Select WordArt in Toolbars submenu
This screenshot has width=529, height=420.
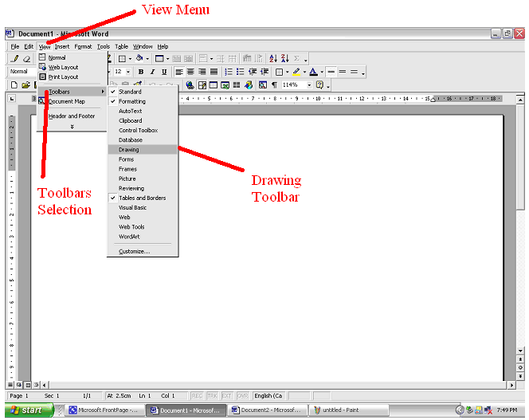coord(143,237)
